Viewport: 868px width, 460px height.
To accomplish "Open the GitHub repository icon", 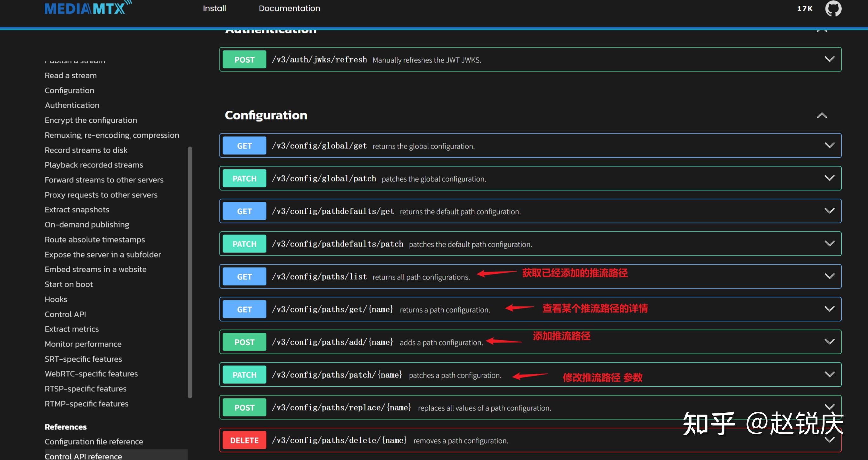I will pyautogui.click(x=833, y=9).
